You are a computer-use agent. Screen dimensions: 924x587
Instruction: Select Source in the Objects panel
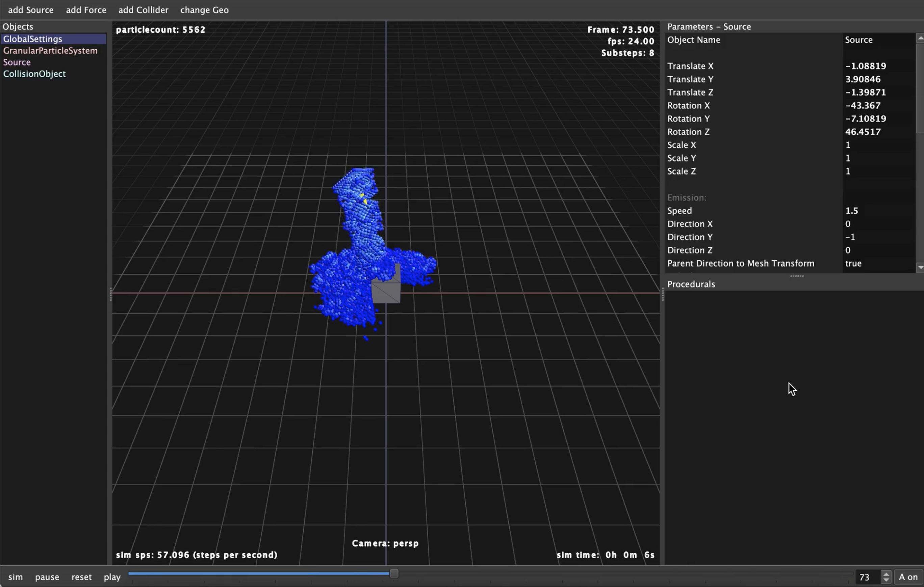[16, 61]
